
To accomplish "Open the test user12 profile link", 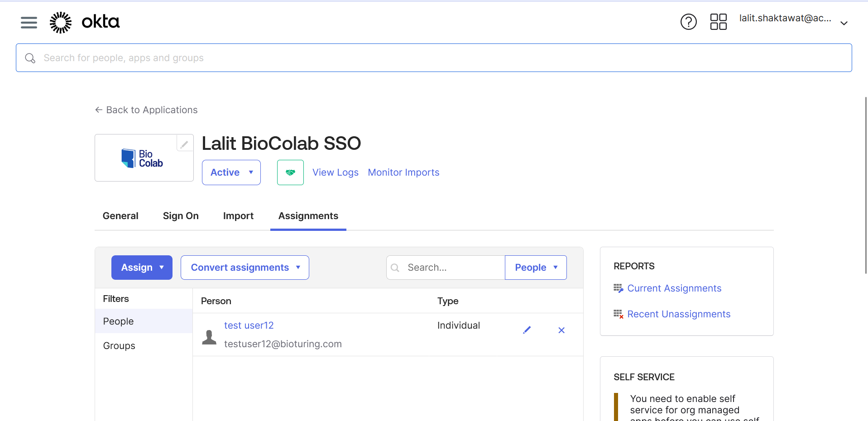I will [249, 325].
